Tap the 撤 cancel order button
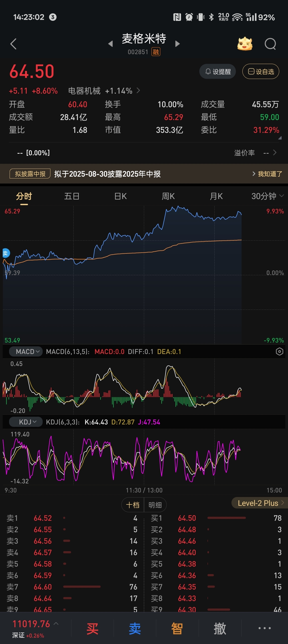The image size is (288, 644). pos(220,629)
